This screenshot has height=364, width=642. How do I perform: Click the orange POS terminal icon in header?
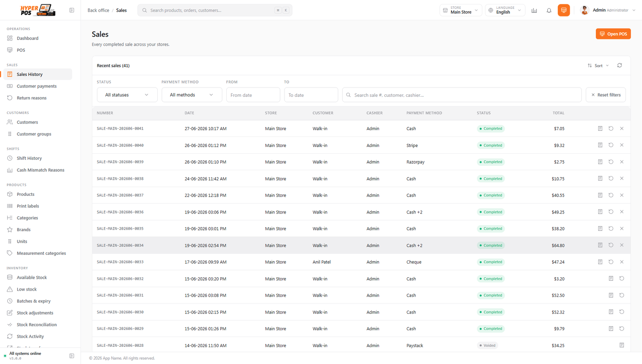[564, 10]
